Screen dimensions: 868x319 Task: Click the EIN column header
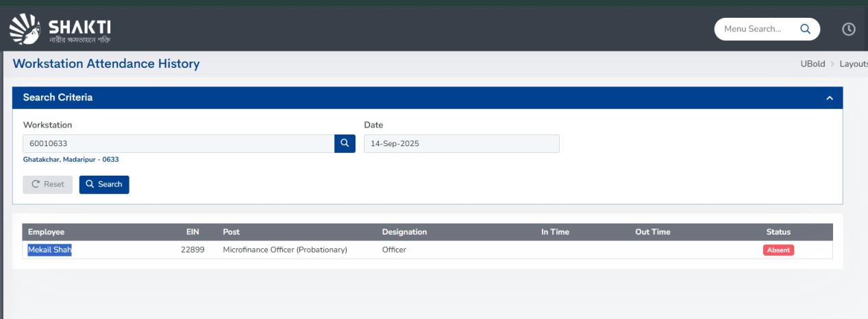coord(193,232)
